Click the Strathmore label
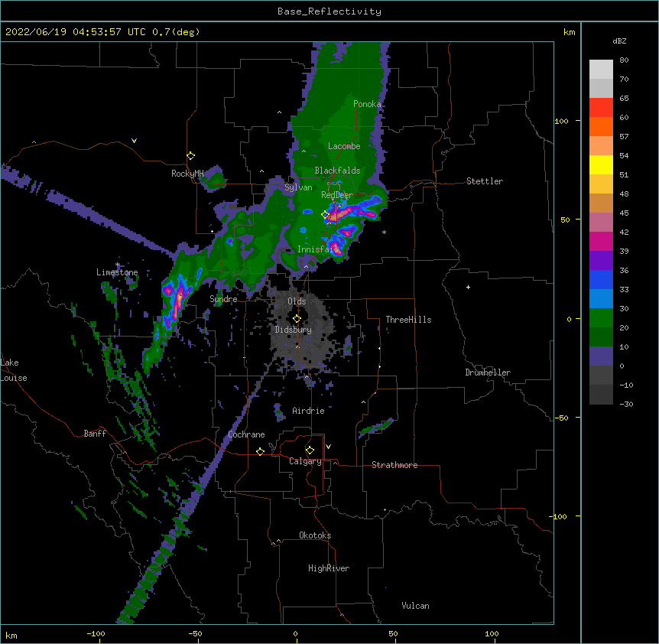659x644 pixels. (x=394, y=465)
